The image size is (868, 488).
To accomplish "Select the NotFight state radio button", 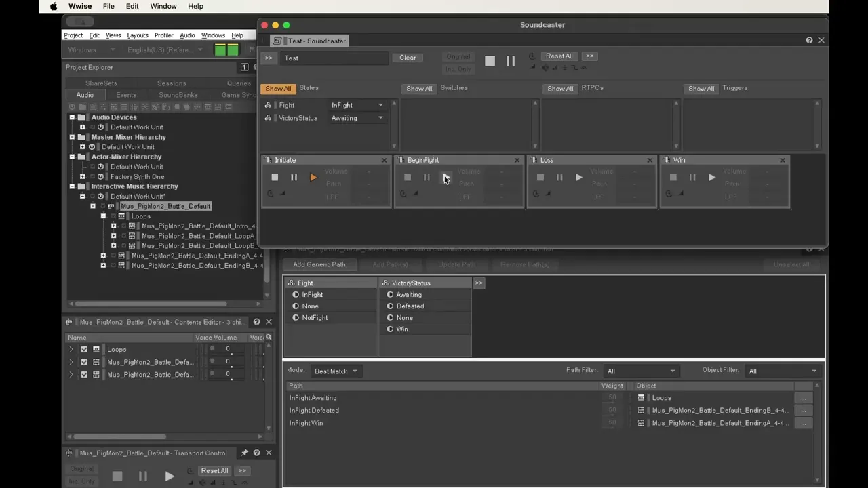I will tap(296, 318).
